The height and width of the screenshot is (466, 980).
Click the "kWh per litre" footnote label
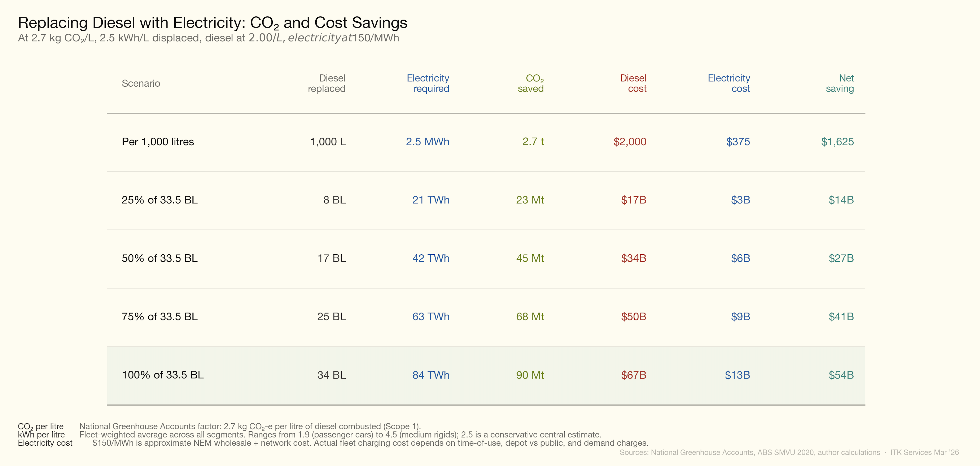click(41, 435)
